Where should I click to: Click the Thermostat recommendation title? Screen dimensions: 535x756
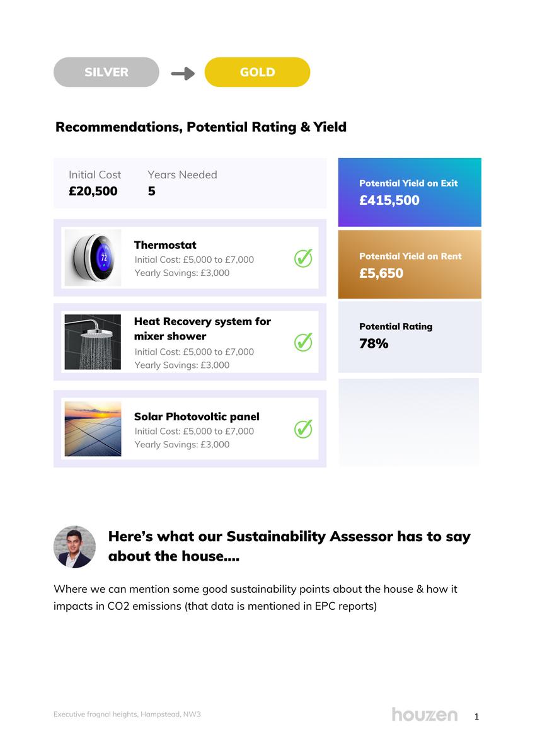coord(165,245)
